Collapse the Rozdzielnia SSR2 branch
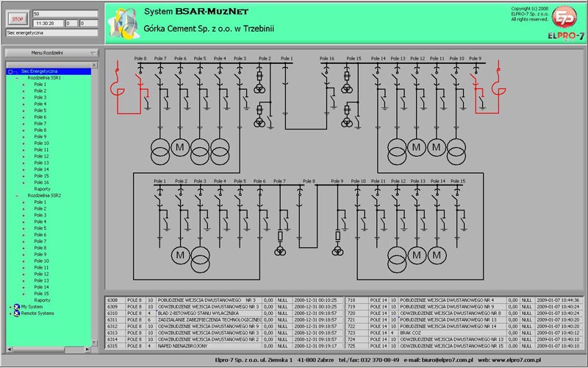This screenshot has height=368, width=588. click(17, 196)
